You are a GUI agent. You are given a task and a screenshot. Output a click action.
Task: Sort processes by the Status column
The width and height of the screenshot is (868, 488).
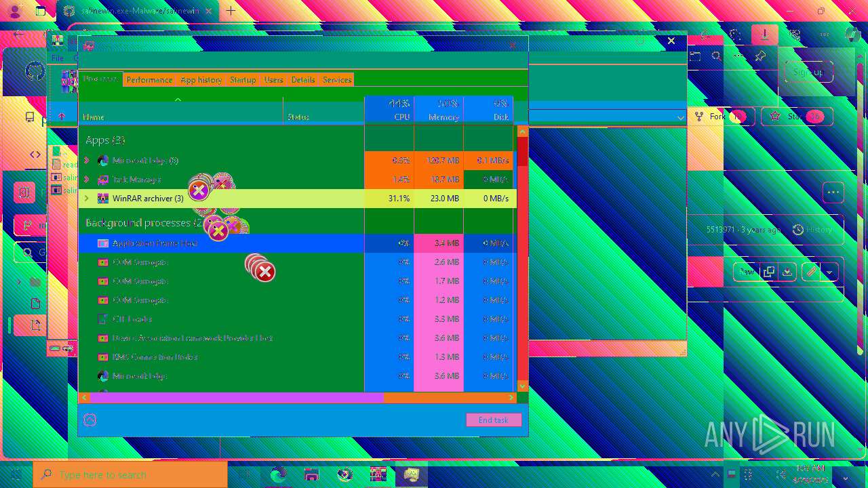(323, 111)
